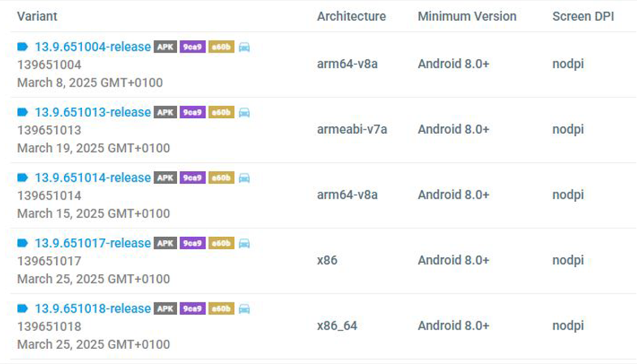637x364 pixels.
Task: Click the Minimum Version column header
Action: [467, 16]
